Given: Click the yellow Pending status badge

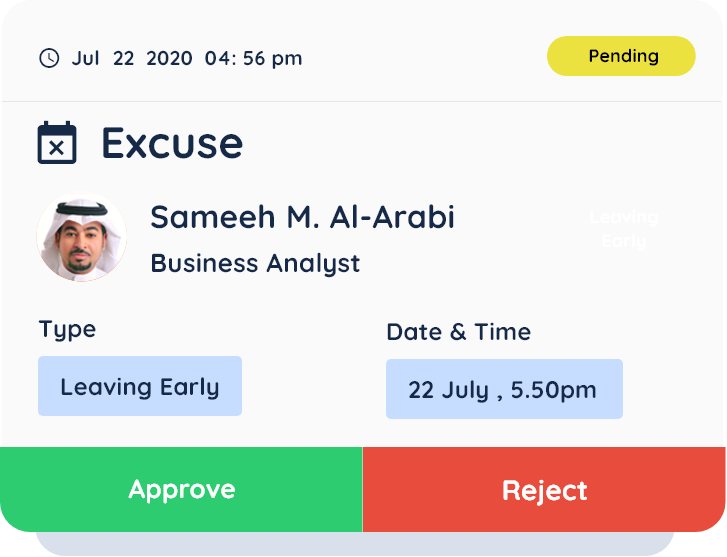Looking at the screenshot, I should point(621,56).
